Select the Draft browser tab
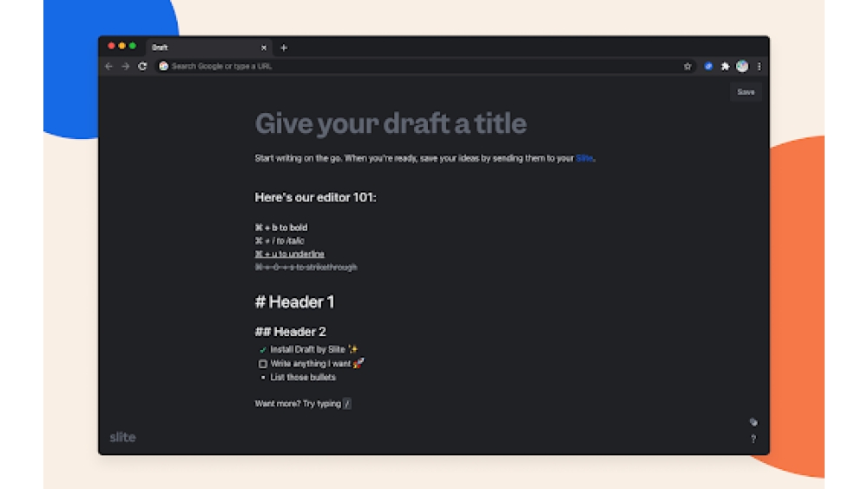This screenshot has width=868, height=489. 207,48
